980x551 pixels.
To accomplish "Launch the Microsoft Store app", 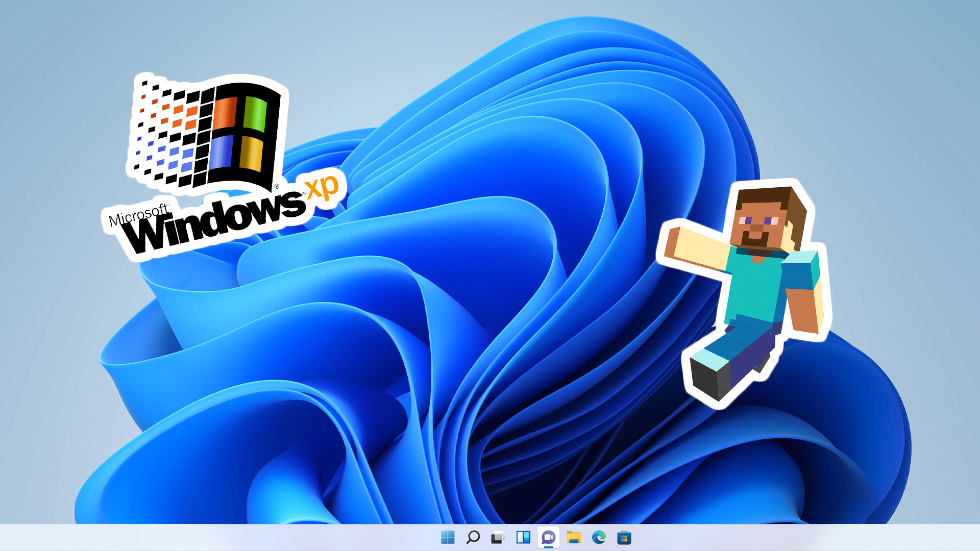I will coord(624,537).
